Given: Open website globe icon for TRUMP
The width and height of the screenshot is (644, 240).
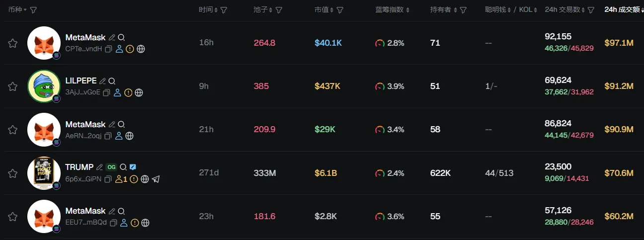Looking at the screenshot, I should 145,179.
